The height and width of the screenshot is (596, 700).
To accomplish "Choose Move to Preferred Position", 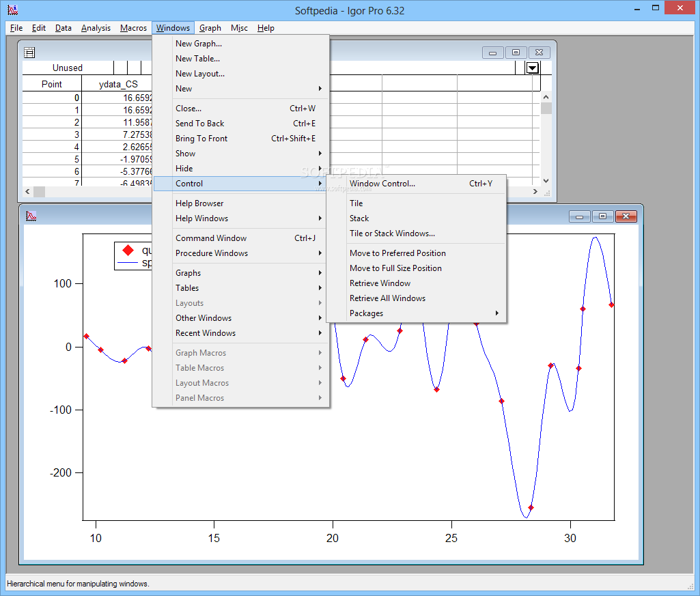I will 417,253.
